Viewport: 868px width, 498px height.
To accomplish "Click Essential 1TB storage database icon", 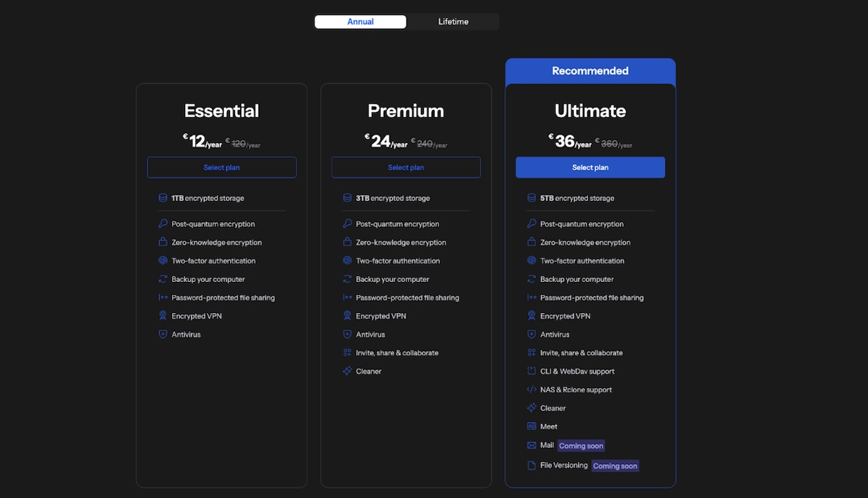I will click(163, 198).
